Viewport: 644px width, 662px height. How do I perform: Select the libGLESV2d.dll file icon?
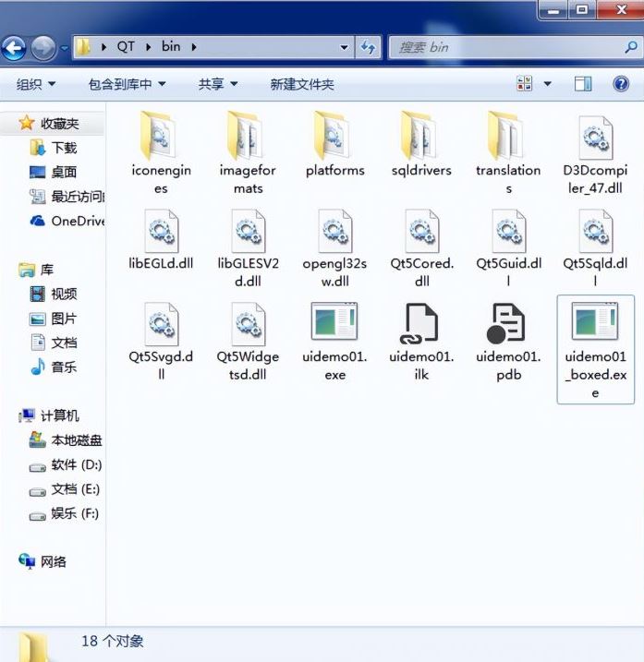click(x=248, y=231)
